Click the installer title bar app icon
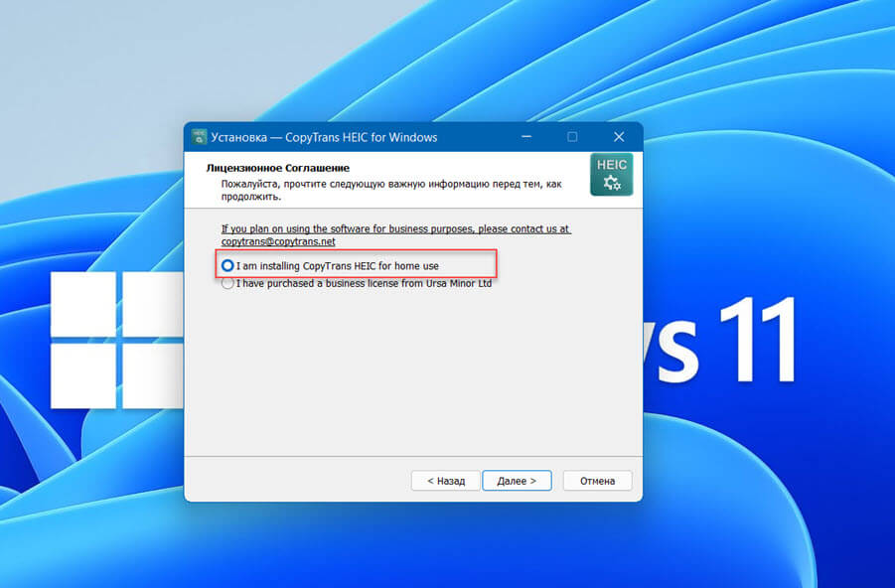This screenshot has width=895, height=588. (x=199, y=137)
